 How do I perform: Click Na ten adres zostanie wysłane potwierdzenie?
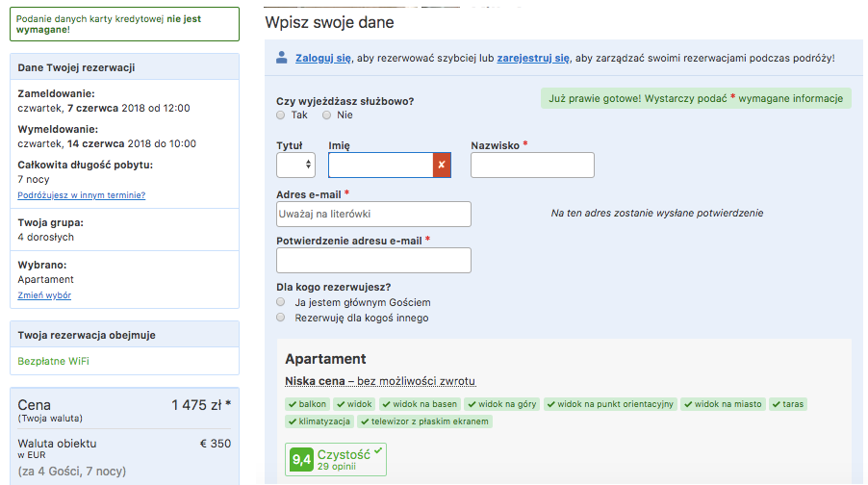657,214
